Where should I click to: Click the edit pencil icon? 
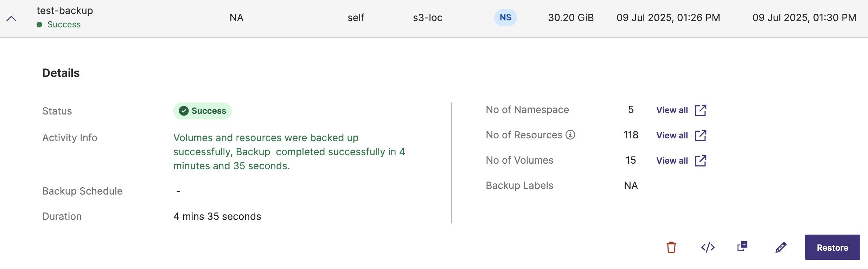(x=781, y=247)
